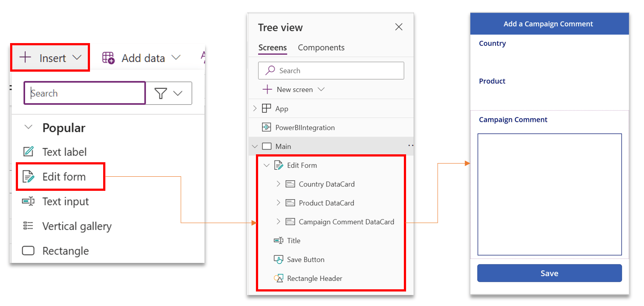Open the Insert menu
644x306 pixels.
click(50, 57)
